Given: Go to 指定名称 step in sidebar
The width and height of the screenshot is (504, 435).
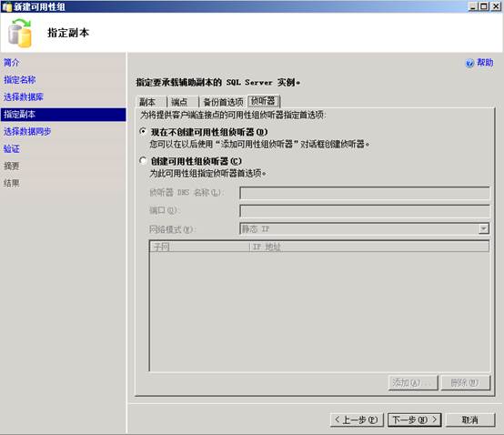Looking at the screenshot, I should pos(20,80).
